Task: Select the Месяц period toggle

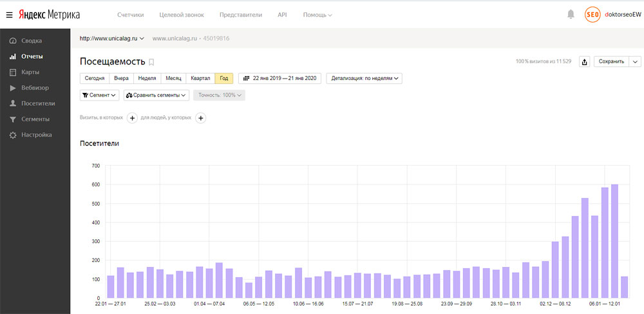Action: click(x=173, y=79)
